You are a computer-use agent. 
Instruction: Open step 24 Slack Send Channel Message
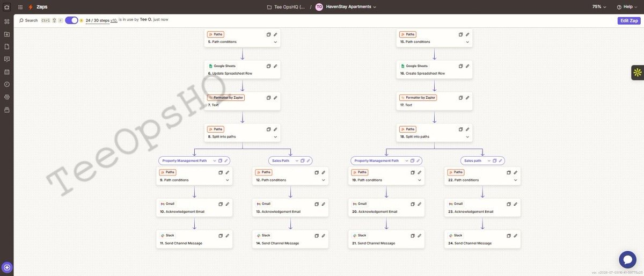pyautogui.click(x=482, y=239)
